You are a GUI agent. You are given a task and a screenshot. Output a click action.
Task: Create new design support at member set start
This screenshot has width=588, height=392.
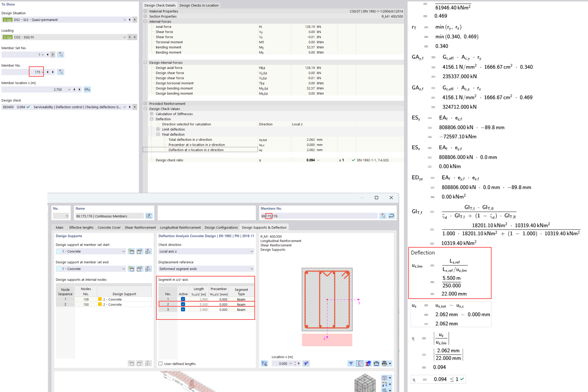[131, 251]
